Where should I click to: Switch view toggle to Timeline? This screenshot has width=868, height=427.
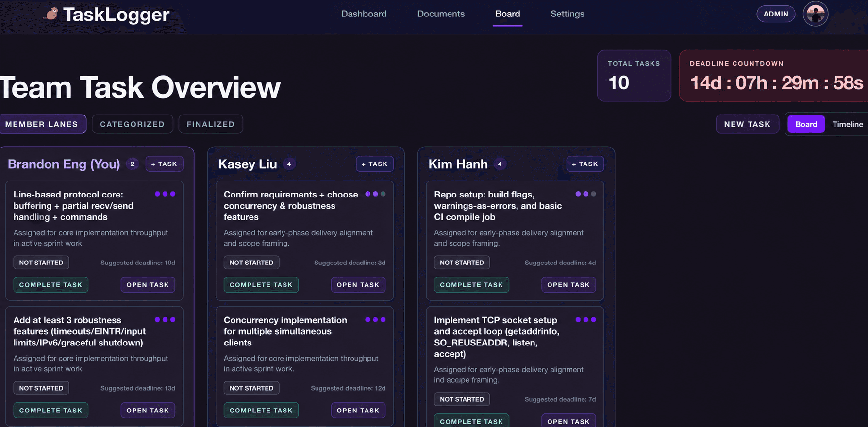pos(848,124)
